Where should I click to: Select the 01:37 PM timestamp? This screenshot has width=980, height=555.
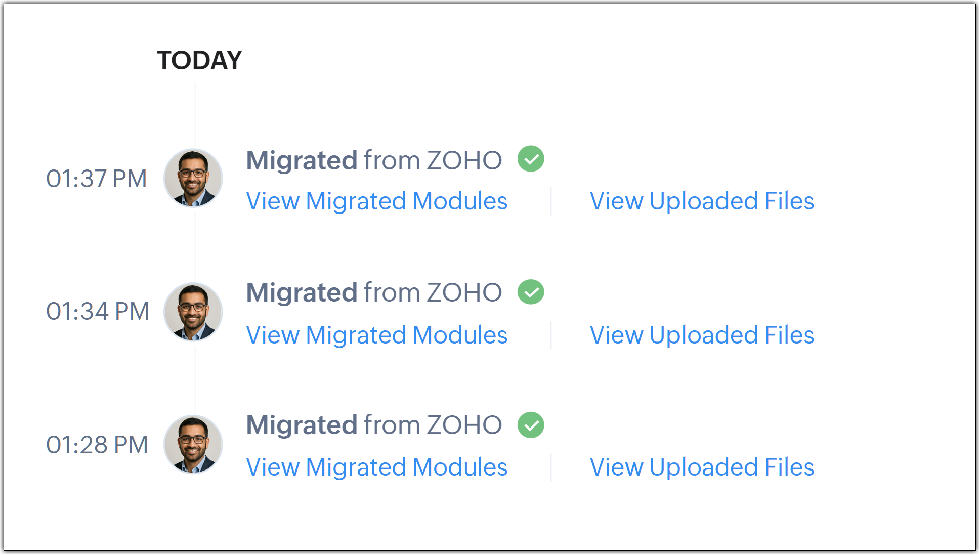coord(96,179)
